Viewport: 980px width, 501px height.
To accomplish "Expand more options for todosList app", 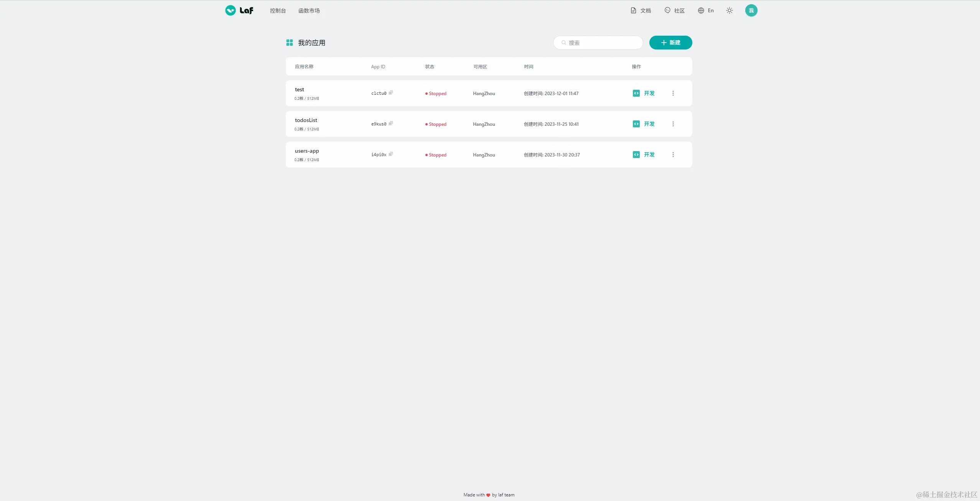I will [x=673, y=124].
